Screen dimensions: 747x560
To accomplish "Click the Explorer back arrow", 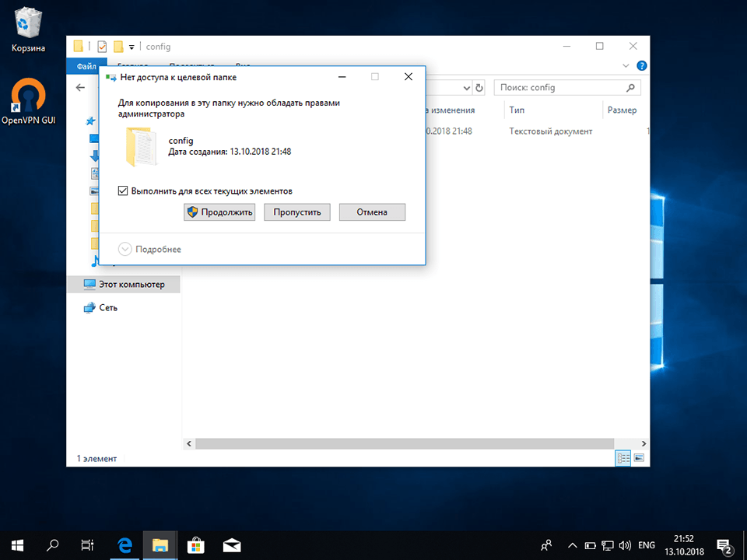I will (80, 88).
